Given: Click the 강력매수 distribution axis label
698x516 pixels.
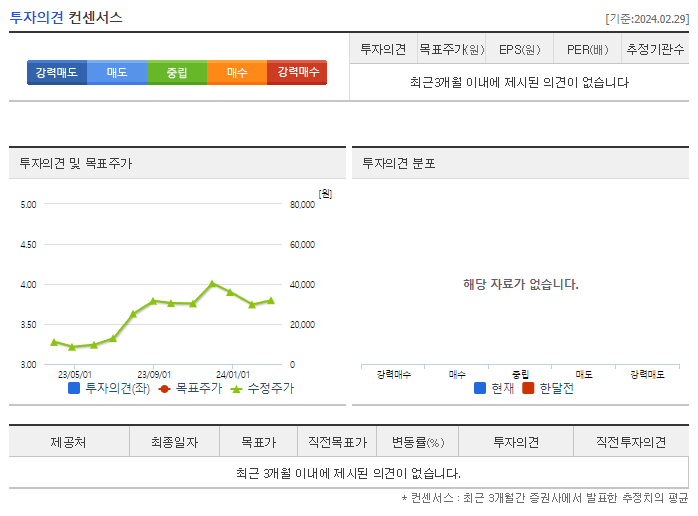Looking at the screenshot, I should pos(394,374).
